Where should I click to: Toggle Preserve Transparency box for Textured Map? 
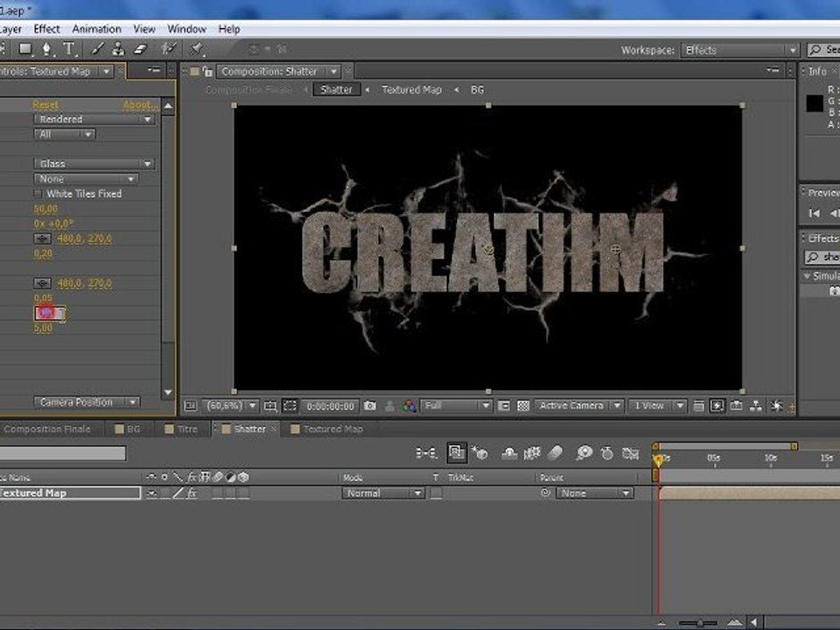[x=437, y=493]
